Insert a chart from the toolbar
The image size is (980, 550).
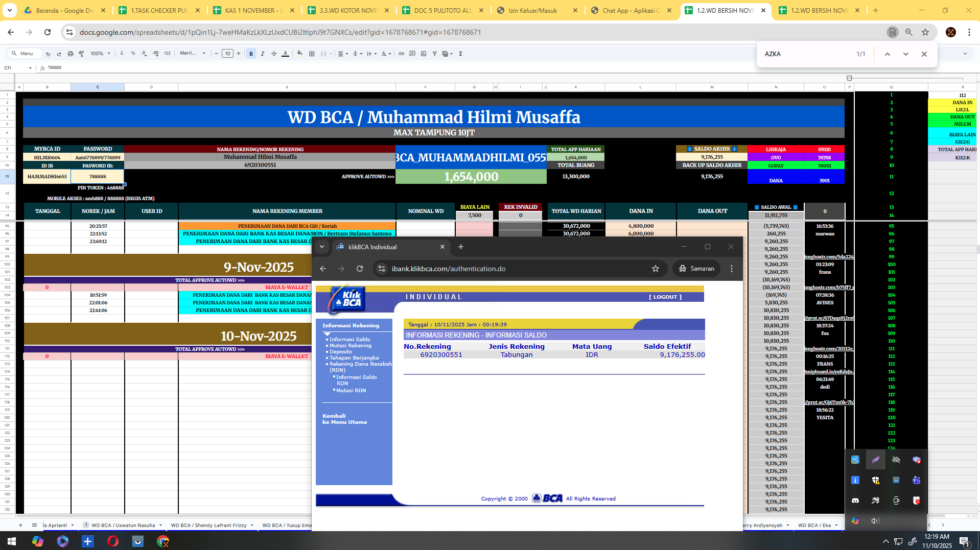click(x=424, y=54)
